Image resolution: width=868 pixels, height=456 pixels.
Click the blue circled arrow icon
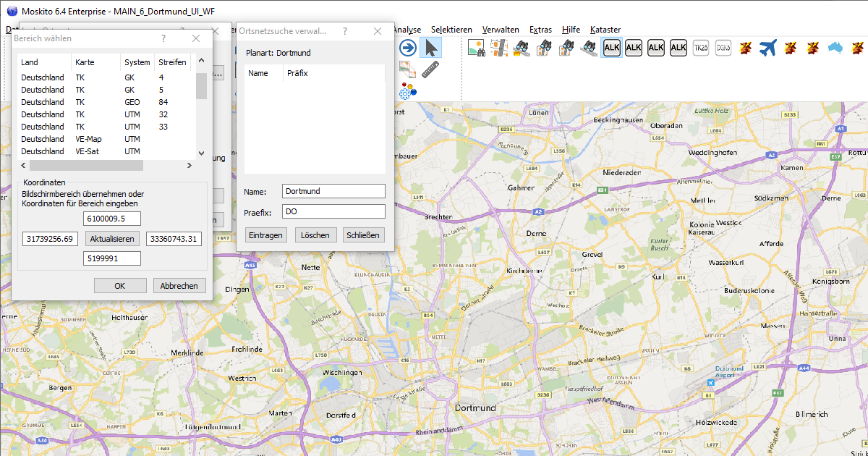(x=408, y=48)
